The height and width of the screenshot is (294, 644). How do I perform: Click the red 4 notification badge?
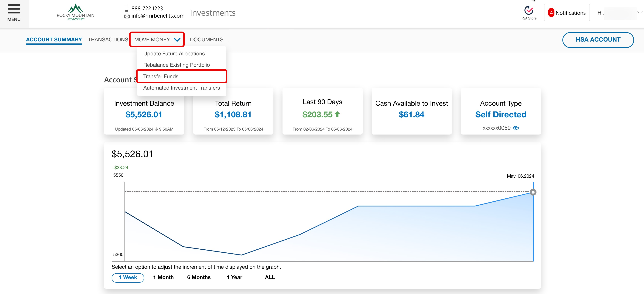(x=551, y=13)
